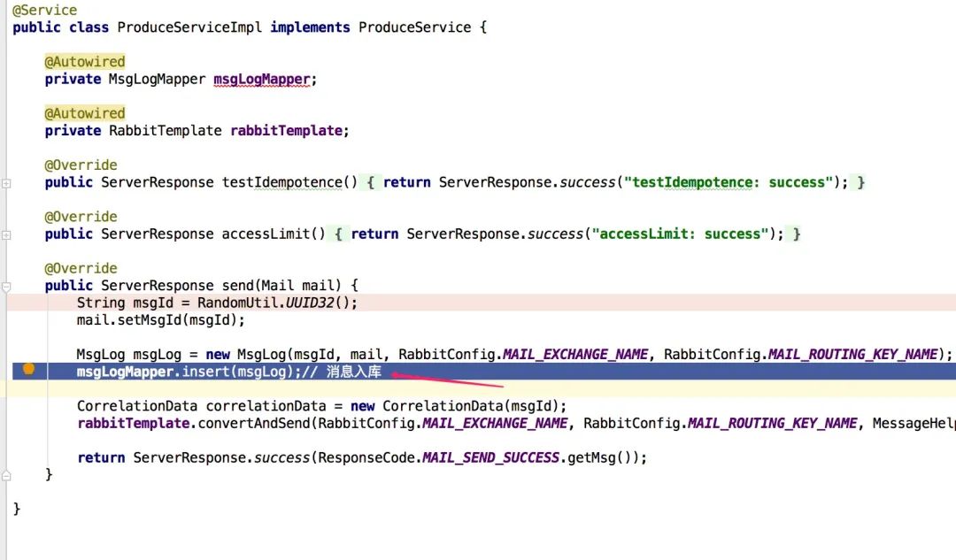The width and height of the screenshot is (956, 560).
Task: Expand the folded accessLimit method
Action: click(x=6, y=235)
